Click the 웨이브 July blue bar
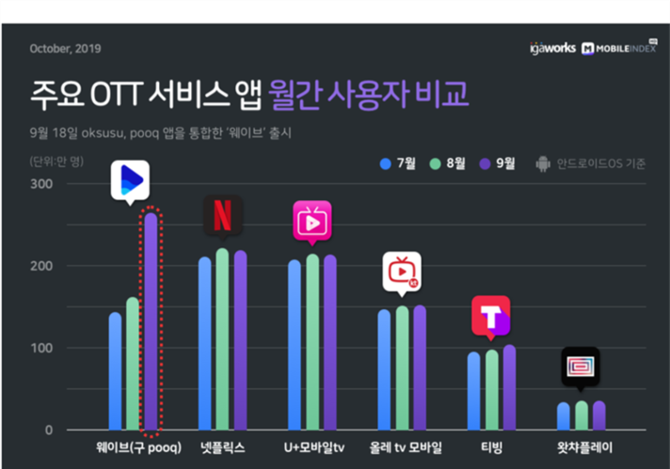 115,371
